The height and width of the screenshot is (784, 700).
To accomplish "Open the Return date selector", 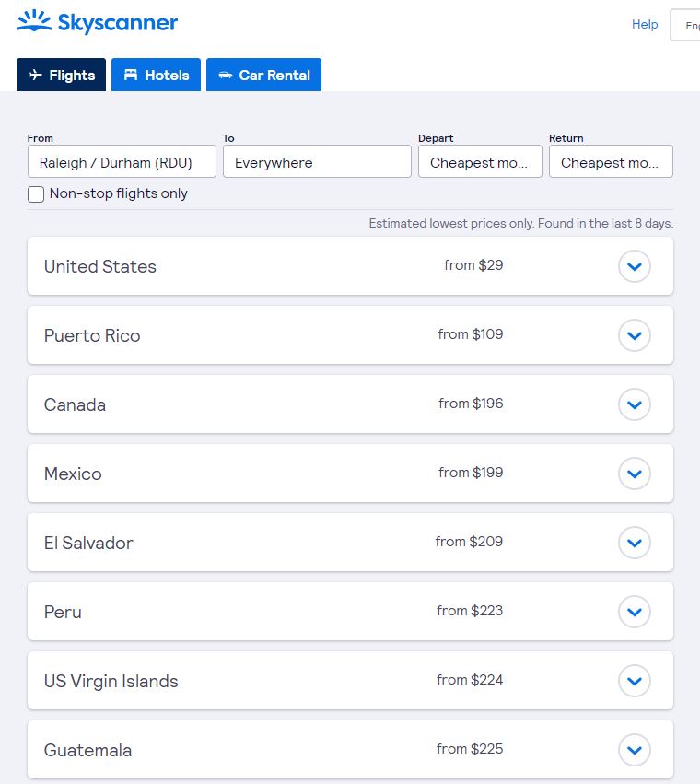I will [x=611, y=162].
